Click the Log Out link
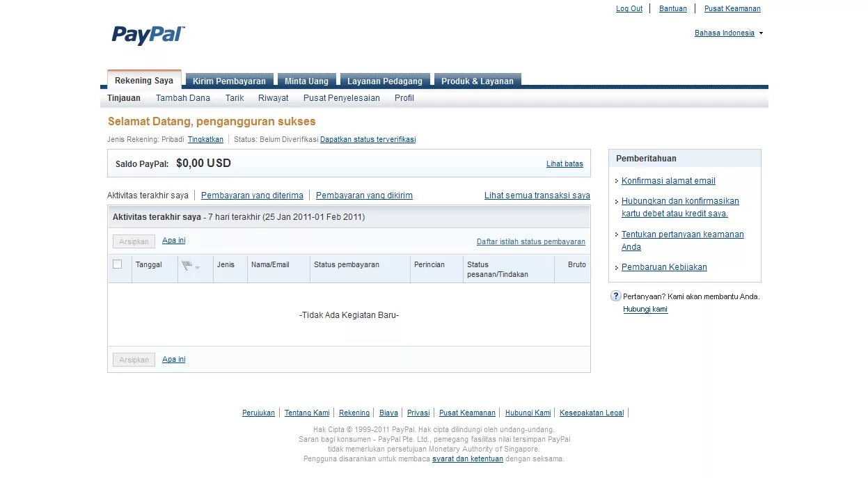 pos(629,8)
